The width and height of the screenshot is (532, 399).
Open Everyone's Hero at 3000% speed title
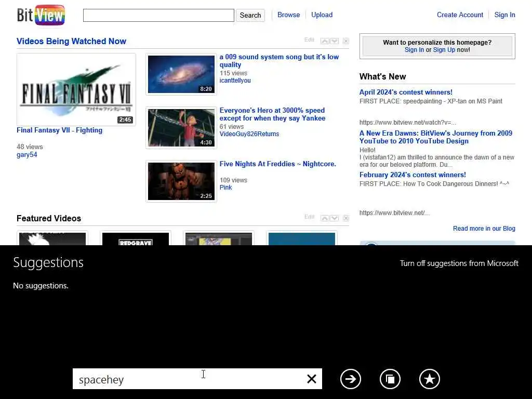click(x=272, y=114)
